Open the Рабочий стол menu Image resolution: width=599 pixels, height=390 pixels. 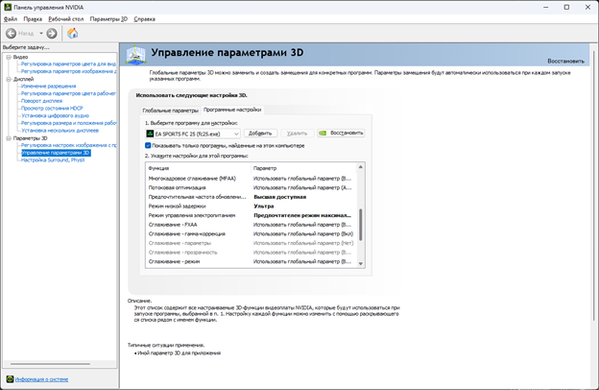click(66, 19)
